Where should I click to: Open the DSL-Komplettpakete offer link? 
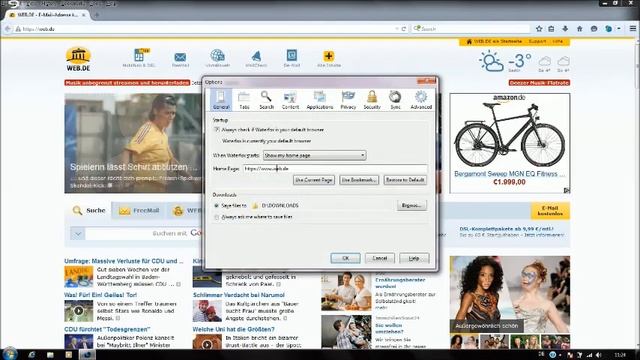point(506,229)
